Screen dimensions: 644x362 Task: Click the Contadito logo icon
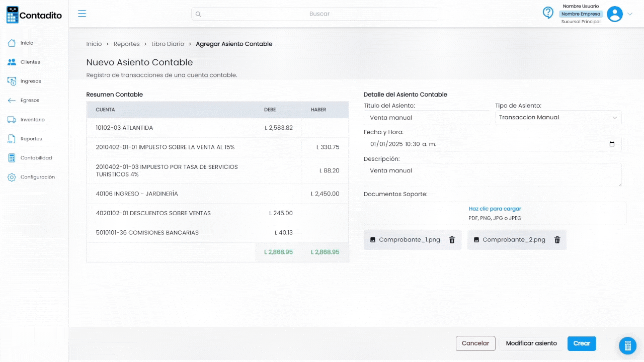click(x=13, y=15)
